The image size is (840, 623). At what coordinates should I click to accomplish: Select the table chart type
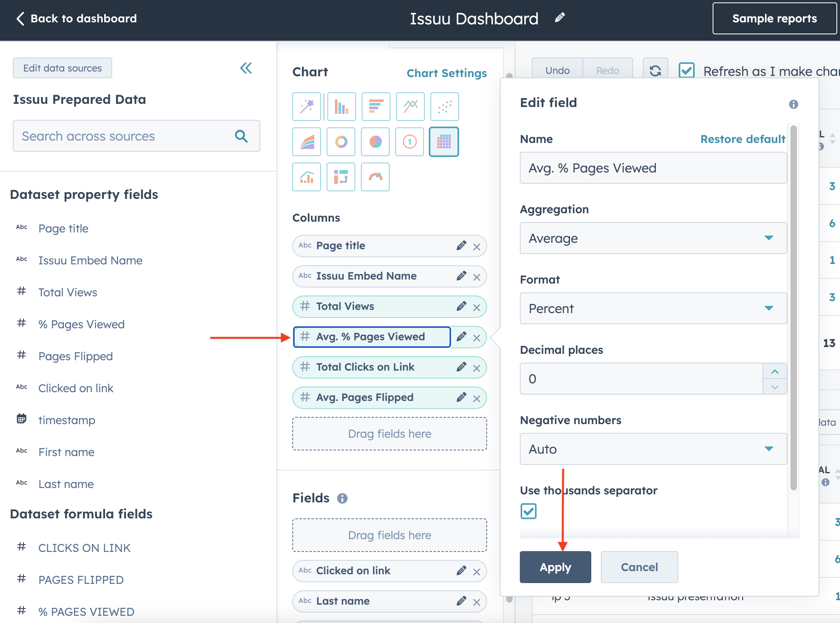tap(444, 142)
